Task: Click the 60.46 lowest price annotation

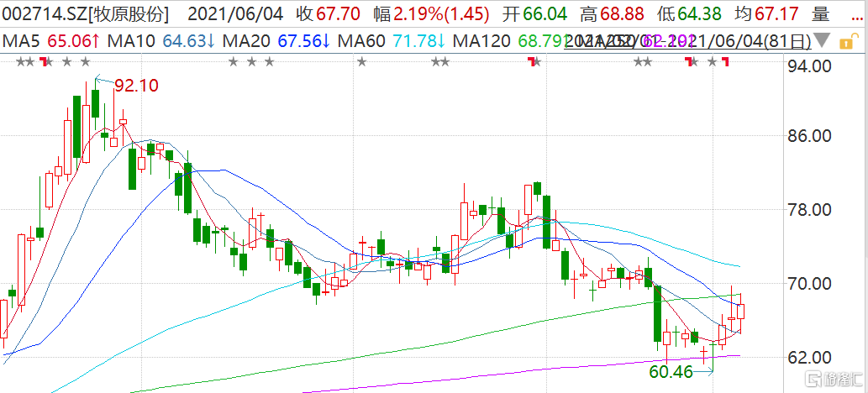Action: (x=671, y=373)
